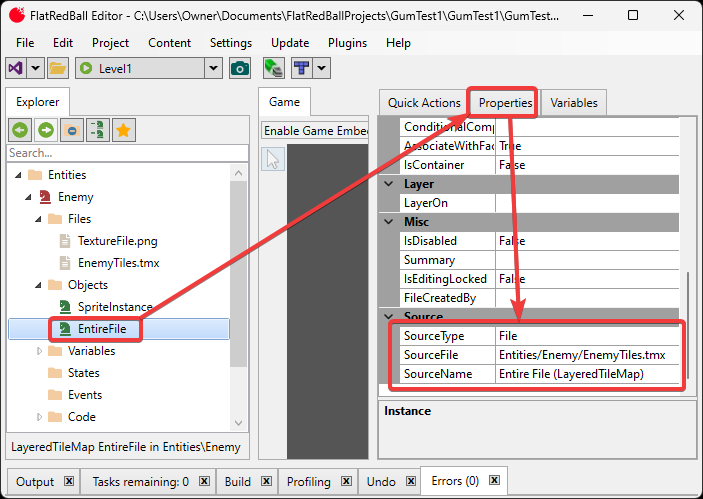
Task: Click the green forward navigation arrow
Action: point(46,130)
